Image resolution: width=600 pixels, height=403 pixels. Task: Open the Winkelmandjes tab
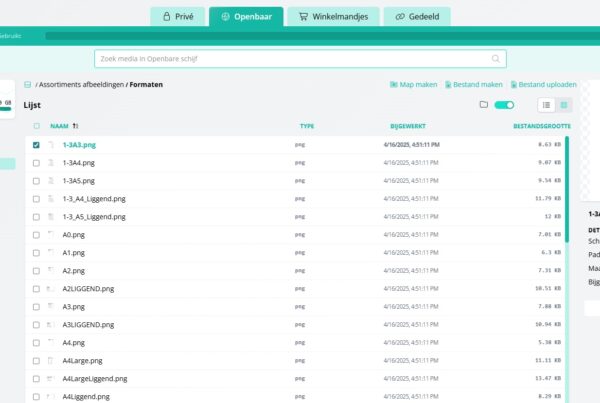click(x=333, y=16)
